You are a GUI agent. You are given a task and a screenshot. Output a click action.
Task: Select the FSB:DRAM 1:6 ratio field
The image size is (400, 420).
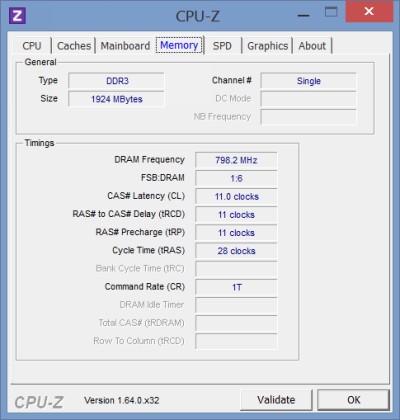click(x=236, y=178)
